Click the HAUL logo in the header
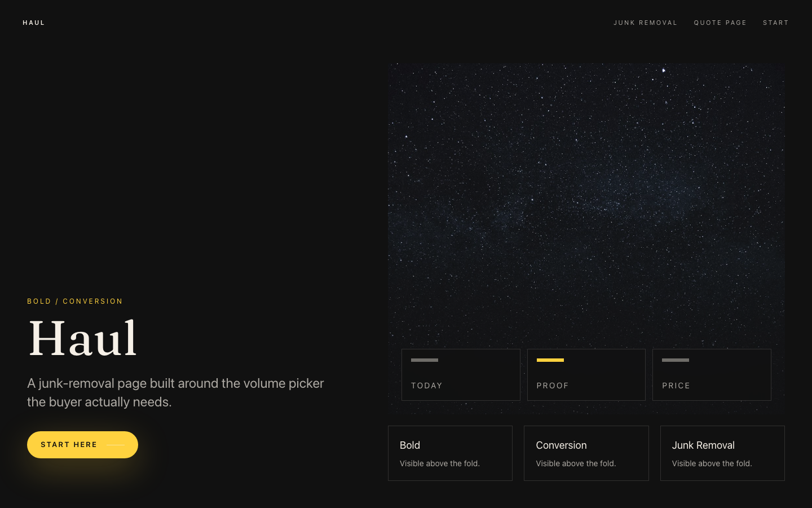This screenshot has height=508, width=812. point(33,23)
